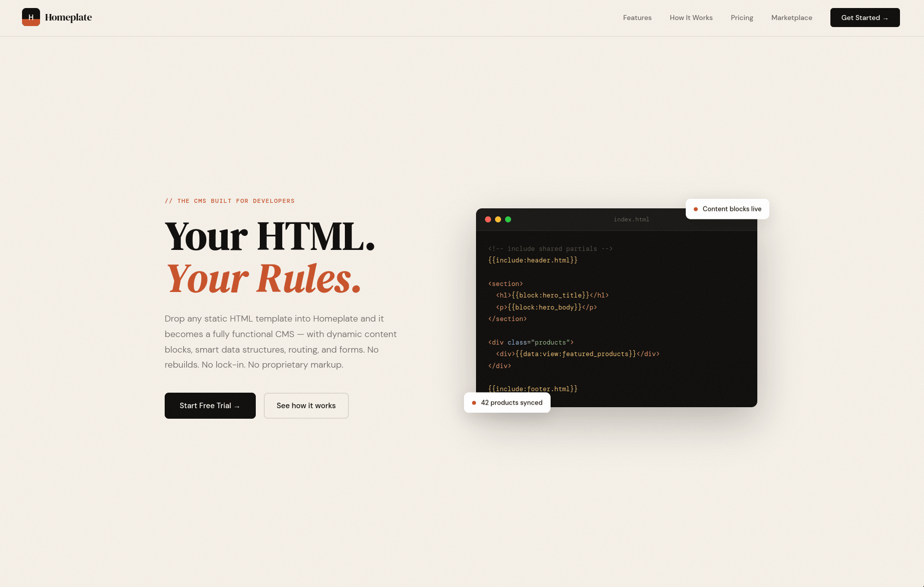Image resolution: width=924 pixels, height=587 pixels.
Task: Click the Get Started button
Action: coord(865,18)
